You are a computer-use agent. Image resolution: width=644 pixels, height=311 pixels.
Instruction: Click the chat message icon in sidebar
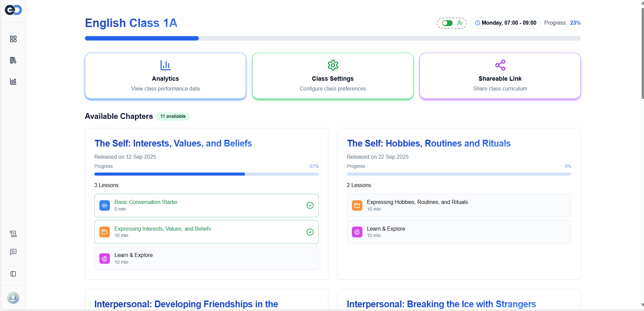[x=13, y=252]
